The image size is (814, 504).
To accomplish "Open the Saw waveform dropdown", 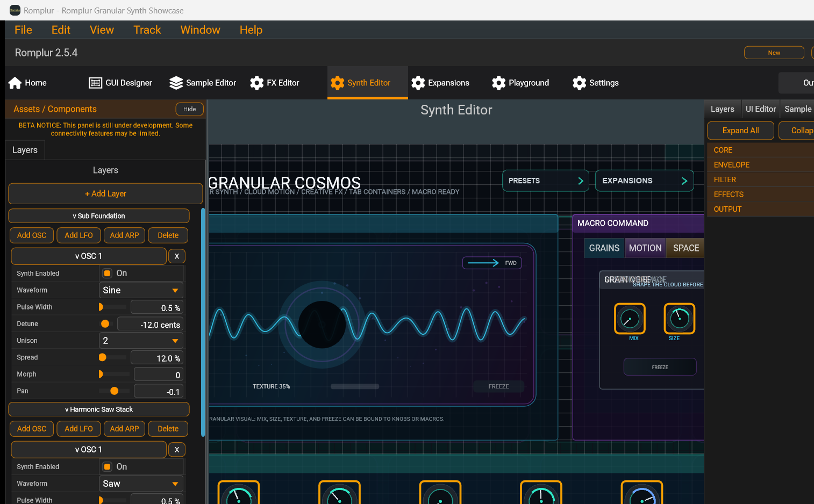I will (141, 484).
